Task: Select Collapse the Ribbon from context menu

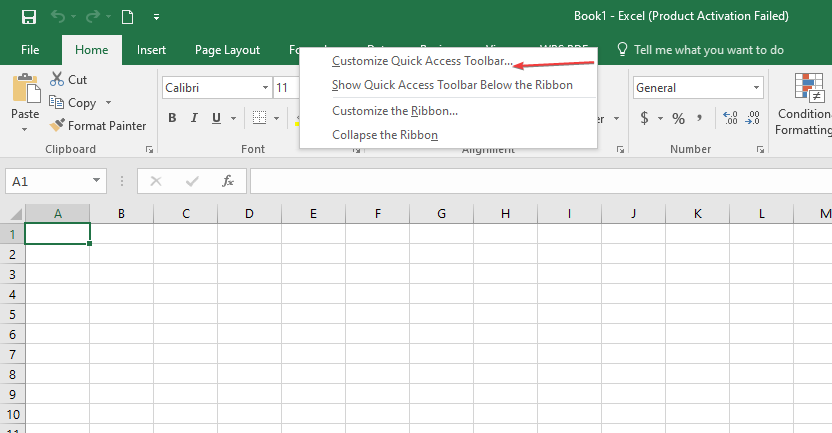Action: pos(385,135)
